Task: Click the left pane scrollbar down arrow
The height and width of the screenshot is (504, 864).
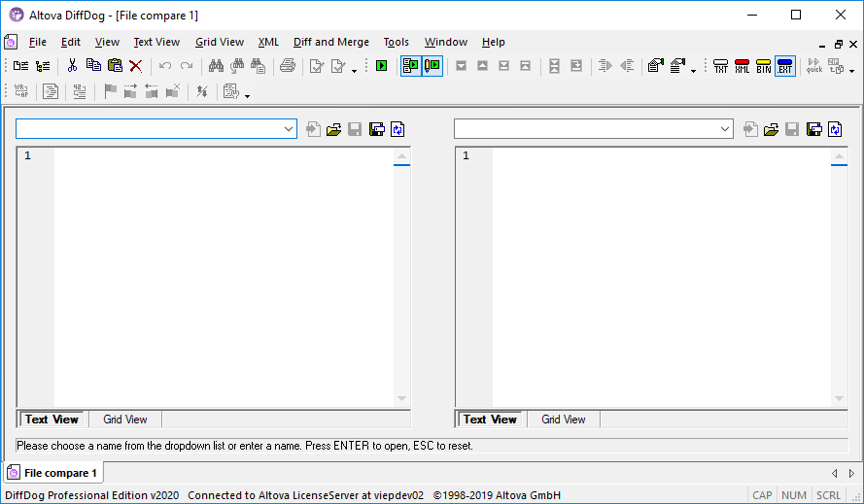Action: [401, 398]
